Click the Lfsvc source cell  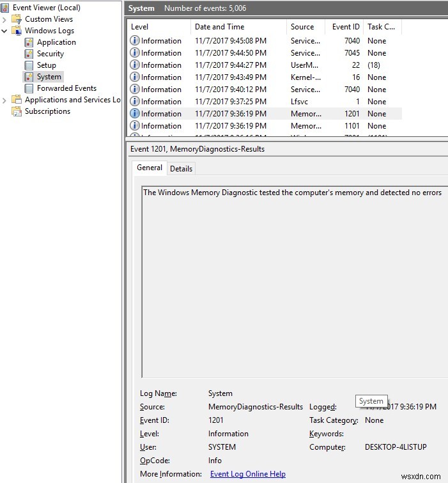point(299,102)
